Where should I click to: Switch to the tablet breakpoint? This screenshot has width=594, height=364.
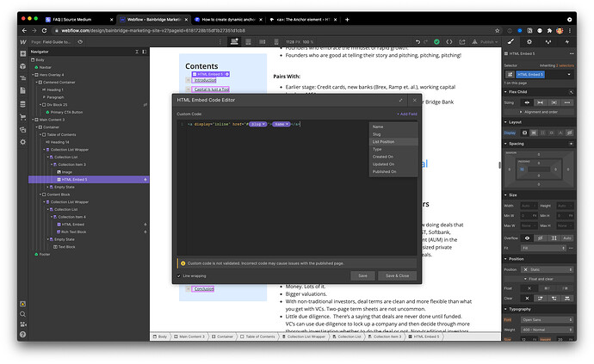[x=248, y=41]
